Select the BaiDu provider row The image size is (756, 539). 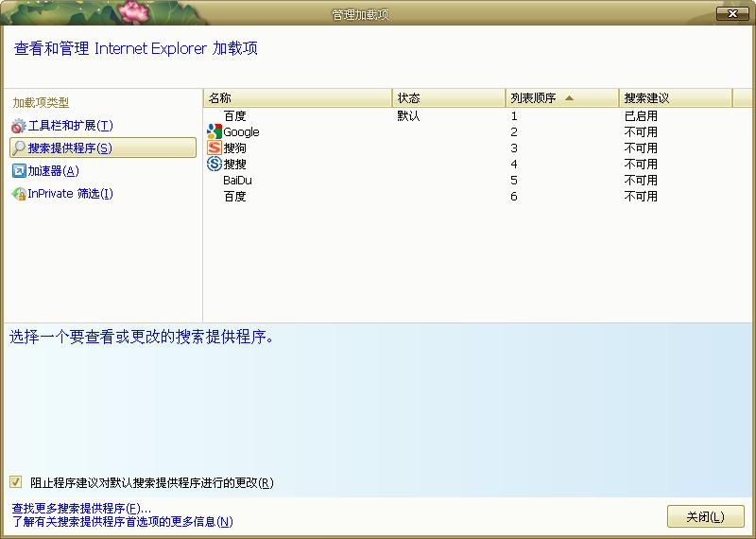[477, 180]
